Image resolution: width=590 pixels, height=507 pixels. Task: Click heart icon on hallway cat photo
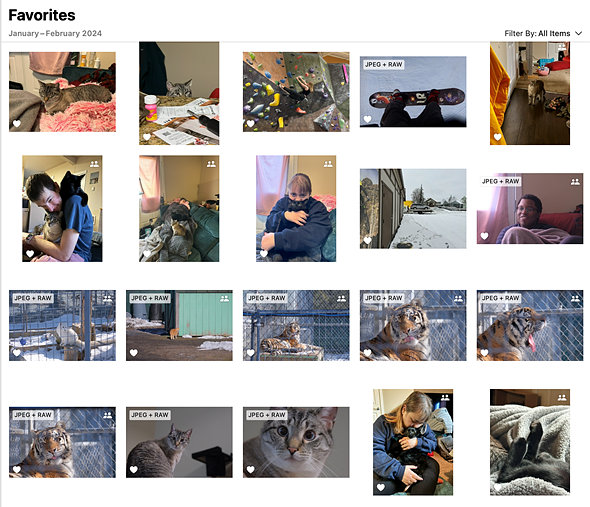pyautogui.click(x=497, y=137)
